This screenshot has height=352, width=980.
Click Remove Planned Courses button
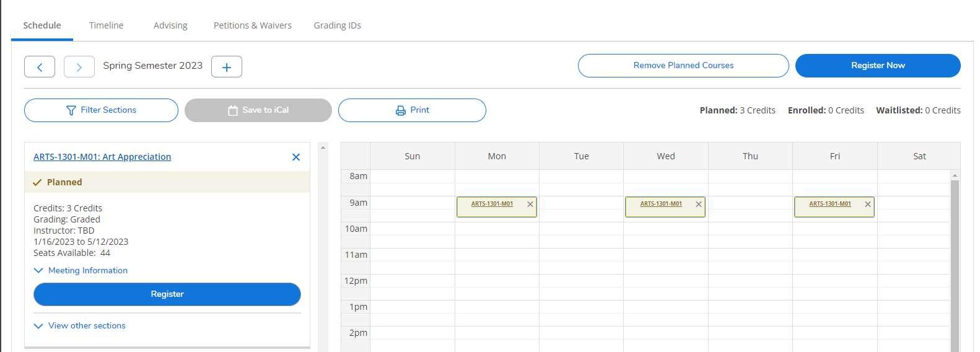[683, 66]
